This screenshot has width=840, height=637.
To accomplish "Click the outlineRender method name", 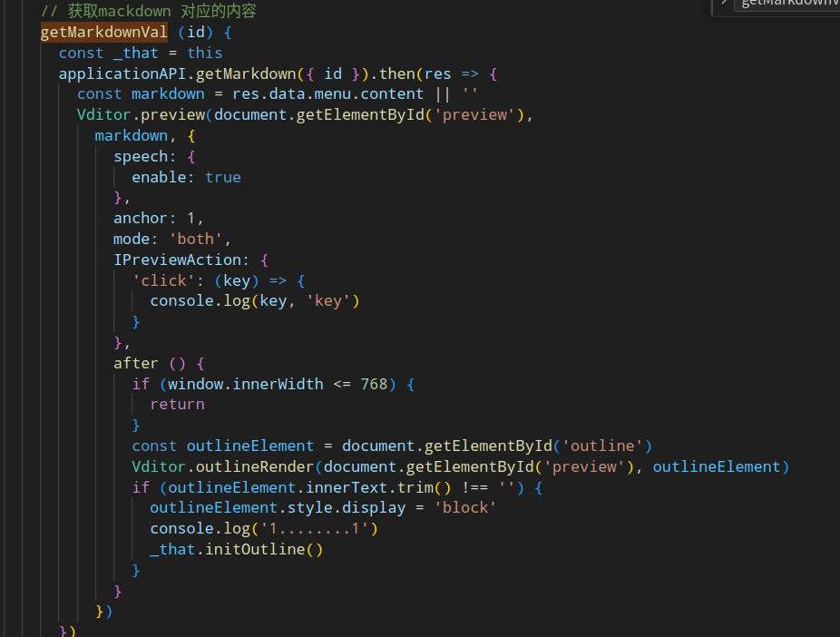I will point(255,466).
